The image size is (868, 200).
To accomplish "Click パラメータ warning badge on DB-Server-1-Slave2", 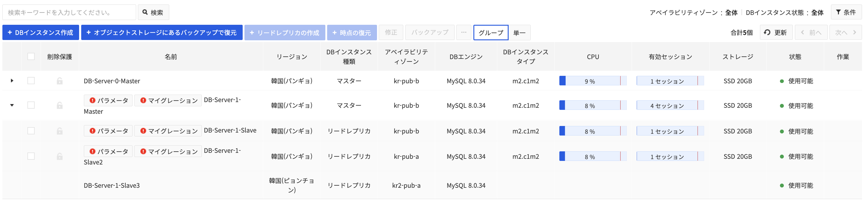I will [x=108, y=151].
